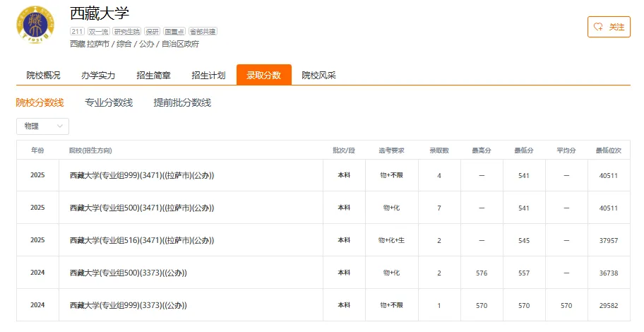Image resolution: width=644 pixels, height=332 pixels.
Task: Click 本科 in 专业组516 row
Action: [344, 240]
